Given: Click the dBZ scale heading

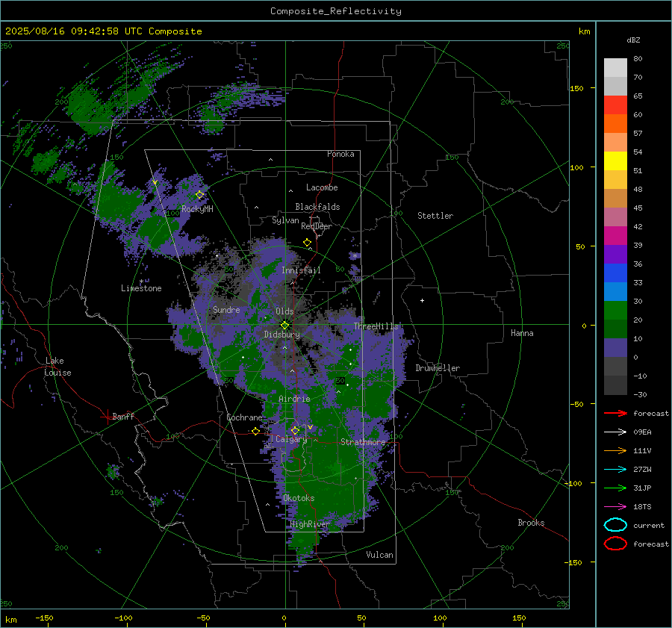Looking at the screenshot, I should (x=633, y=40).
